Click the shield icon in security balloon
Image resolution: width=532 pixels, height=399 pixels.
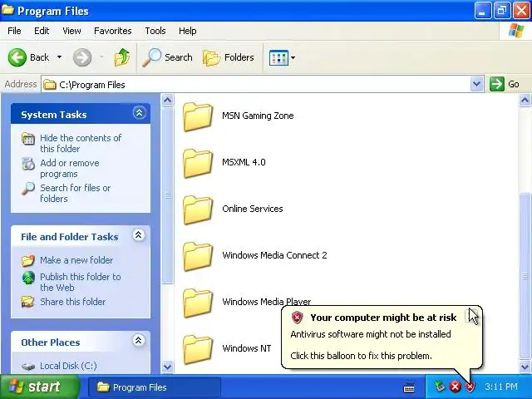point(297,318)
